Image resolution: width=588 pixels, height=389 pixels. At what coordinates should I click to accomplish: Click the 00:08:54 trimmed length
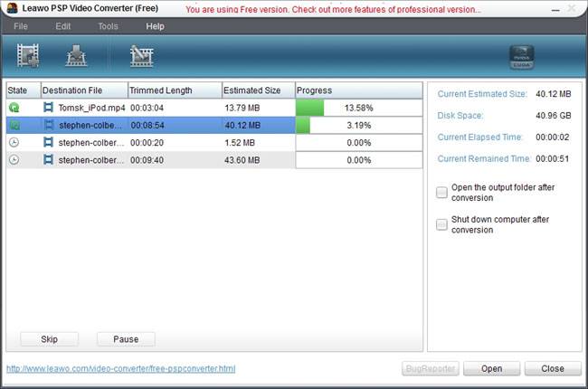pyautogui.click(x=147, y=125)
